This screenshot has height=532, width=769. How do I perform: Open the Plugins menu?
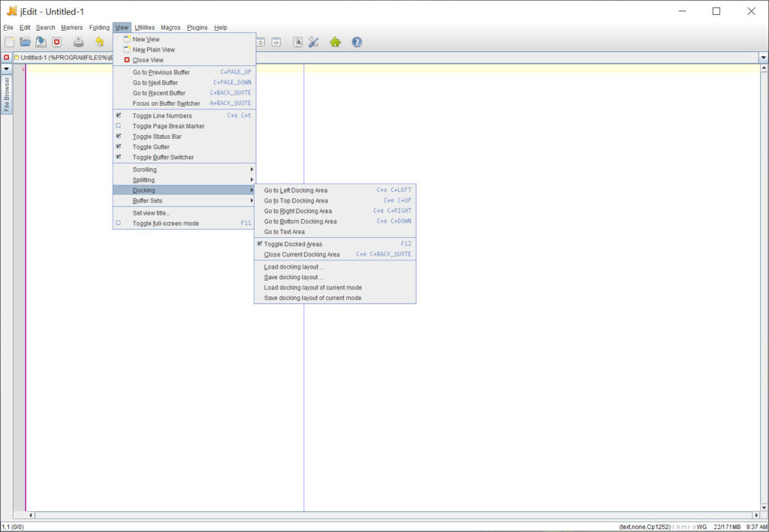pos(198,28)
